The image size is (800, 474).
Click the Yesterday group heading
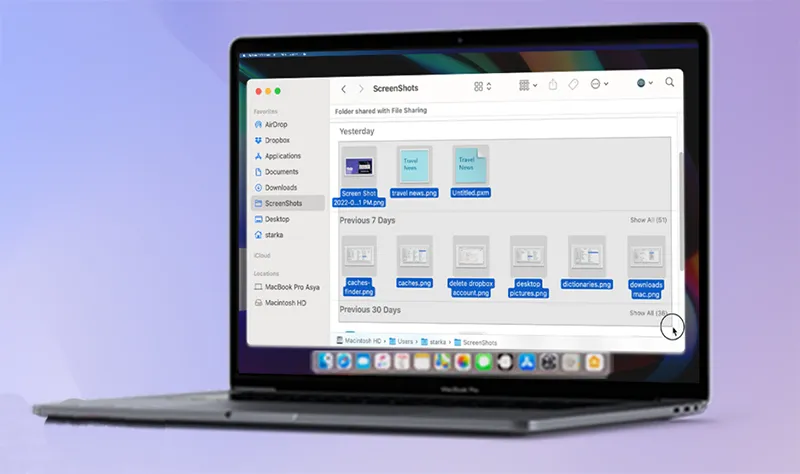[x=357, y=132]
